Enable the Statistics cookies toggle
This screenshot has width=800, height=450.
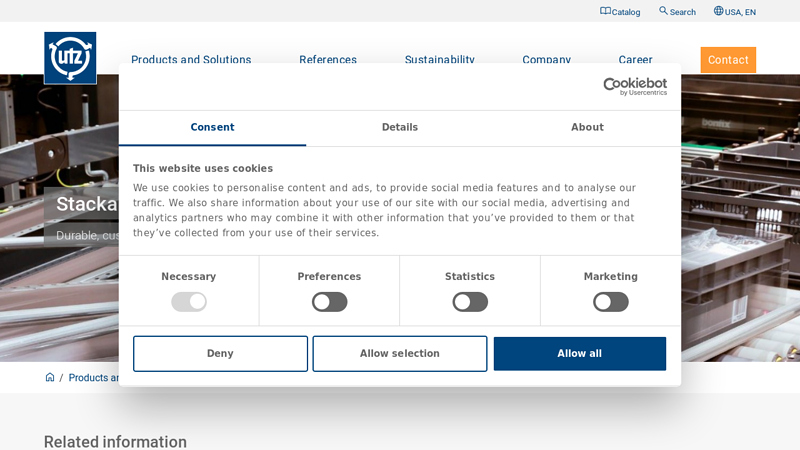(x=470, y=302)
